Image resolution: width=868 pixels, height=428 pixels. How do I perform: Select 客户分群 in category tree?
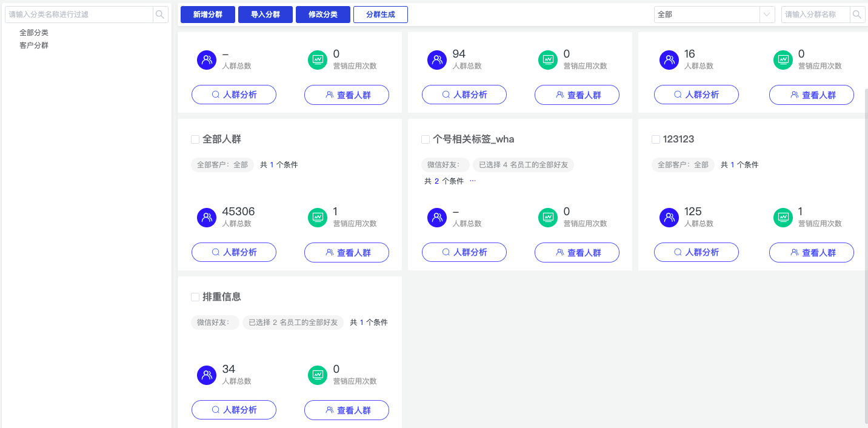[34, 45]
